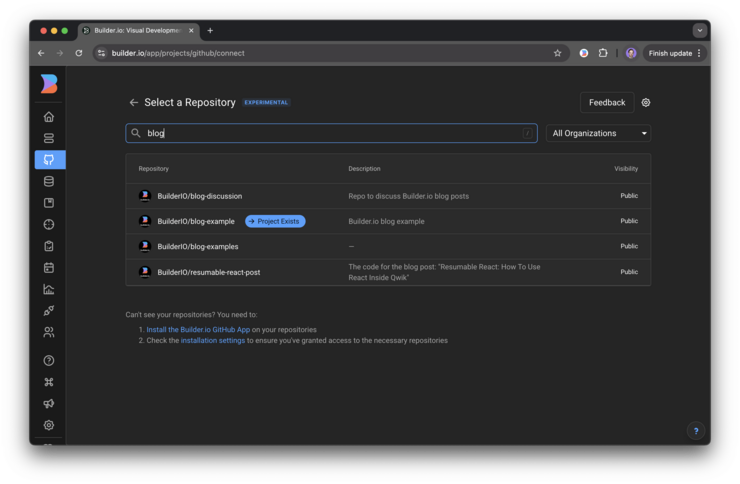Close the Builder.io browser tab
740x484 pixels.
[191, 31]
